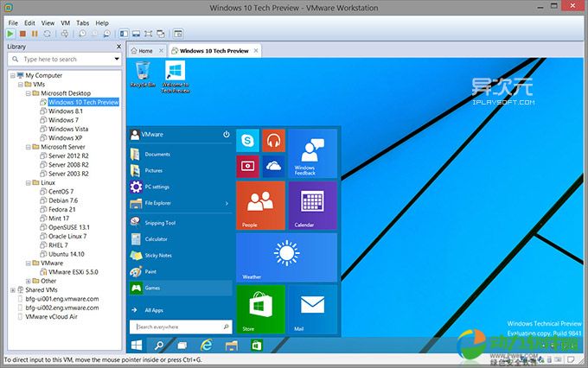Open the Weather tile
This screenshot has width=588, height=368.
[x=286, y=257]
